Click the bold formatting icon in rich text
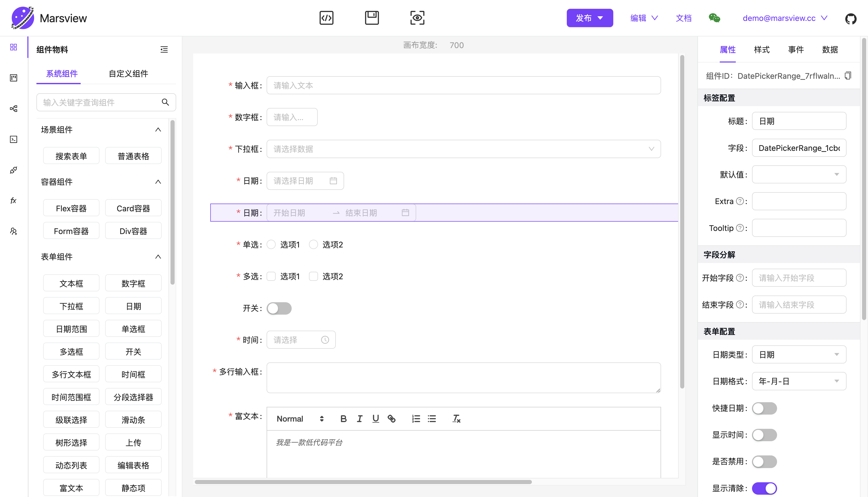This screenshot has width=868, height=497. click(343, 418)
